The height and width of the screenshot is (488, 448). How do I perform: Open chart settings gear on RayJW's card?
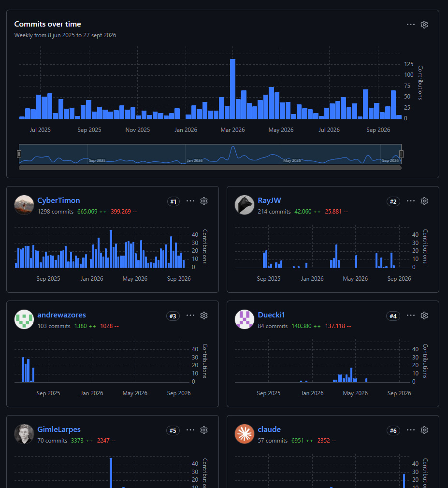424,201
